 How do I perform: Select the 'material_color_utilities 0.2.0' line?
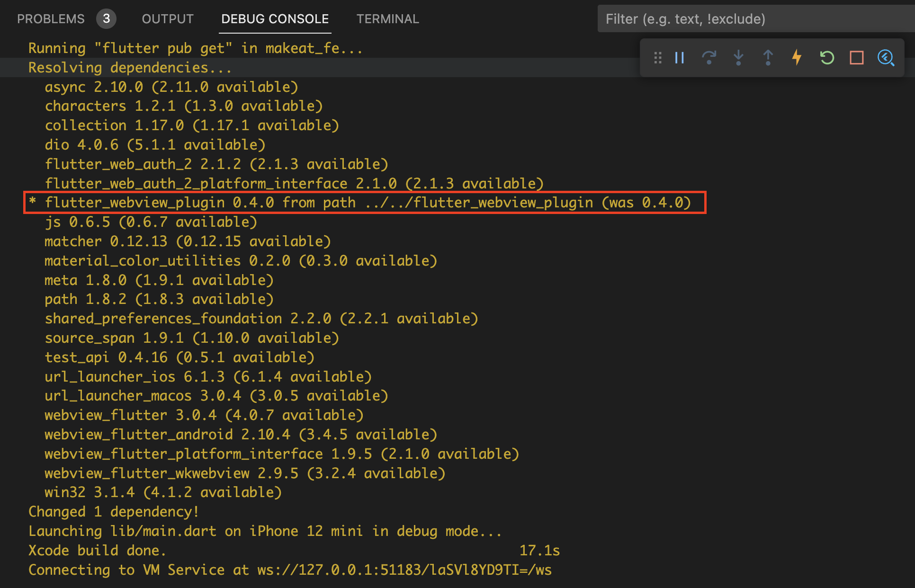click(x=241, y=261)
